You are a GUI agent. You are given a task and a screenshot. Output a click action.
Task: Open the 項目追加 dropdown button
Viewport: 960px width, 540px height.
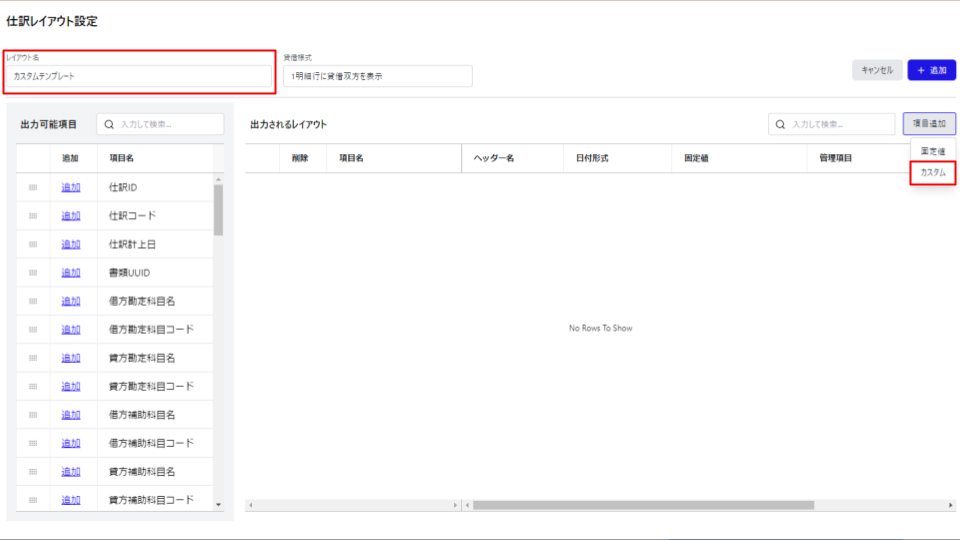929,124
